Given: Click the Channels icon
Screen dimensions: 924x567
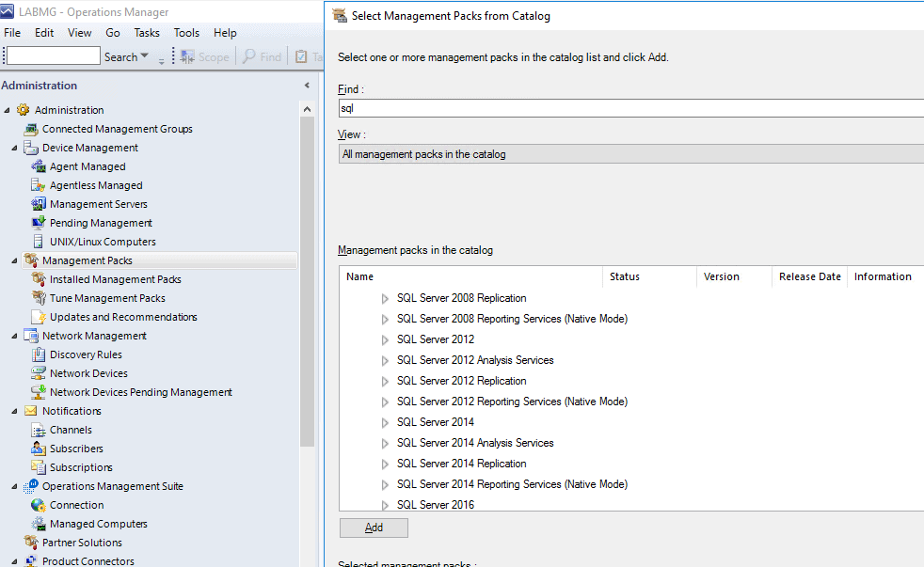Looking at the screenshot, I should tap(39, 429).
